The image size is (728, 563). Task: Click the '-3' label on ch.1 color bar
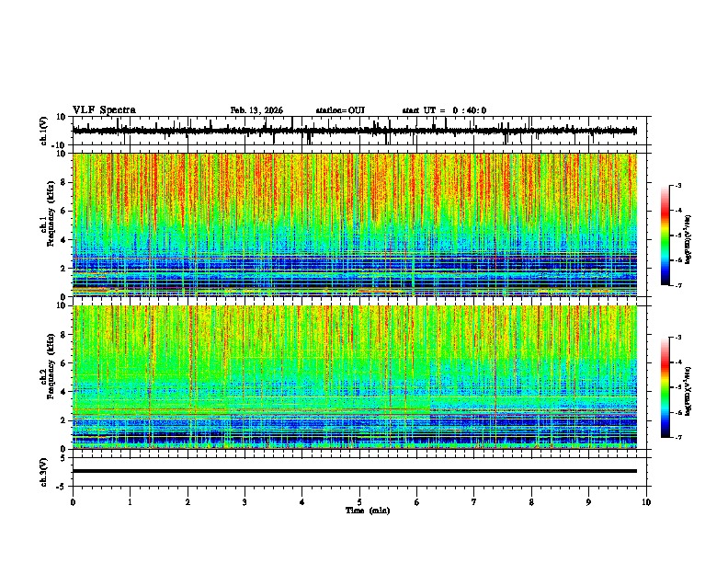pyautogui.click(x=677, y=186)
